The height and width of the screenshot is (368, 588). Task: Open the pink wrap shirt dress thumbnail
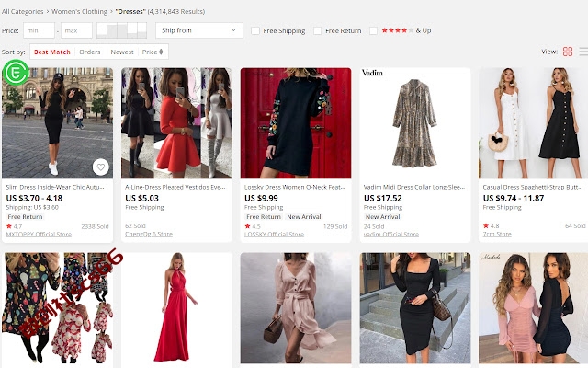pyautogui.click(x=296, y=308)
